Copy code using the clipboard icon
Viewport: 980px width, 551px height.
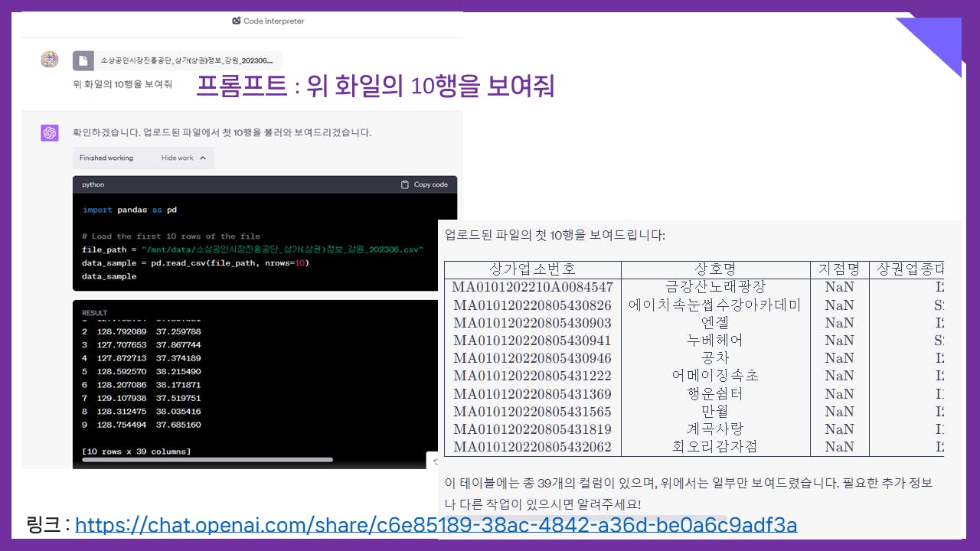[x=405, y=184]
